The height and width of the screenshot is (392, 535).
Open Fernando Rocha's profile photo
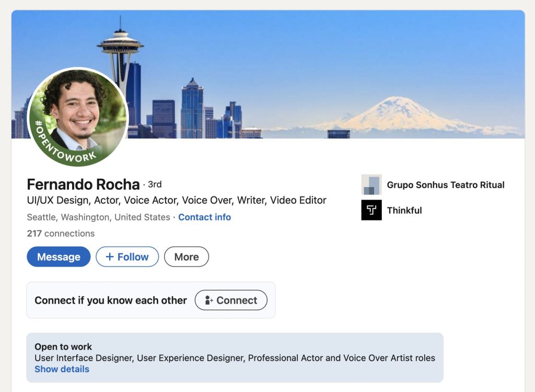[x=77, y=110]
